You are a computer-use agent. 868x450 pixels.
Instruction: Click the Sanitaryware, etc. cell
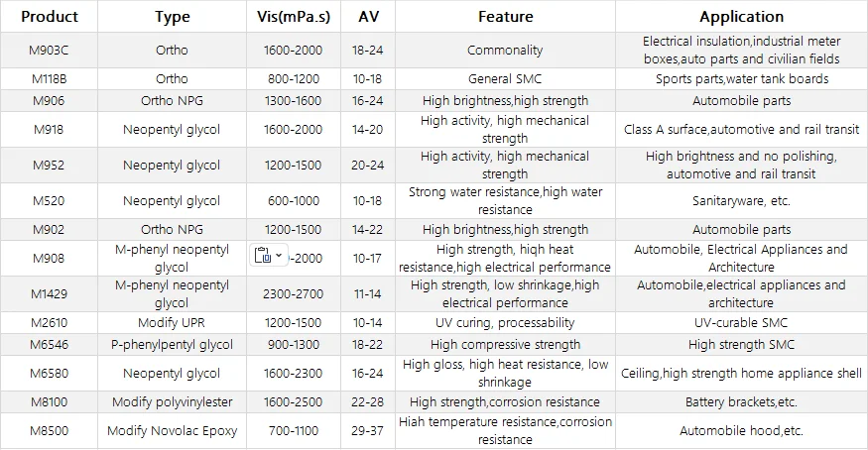(741, 201)
